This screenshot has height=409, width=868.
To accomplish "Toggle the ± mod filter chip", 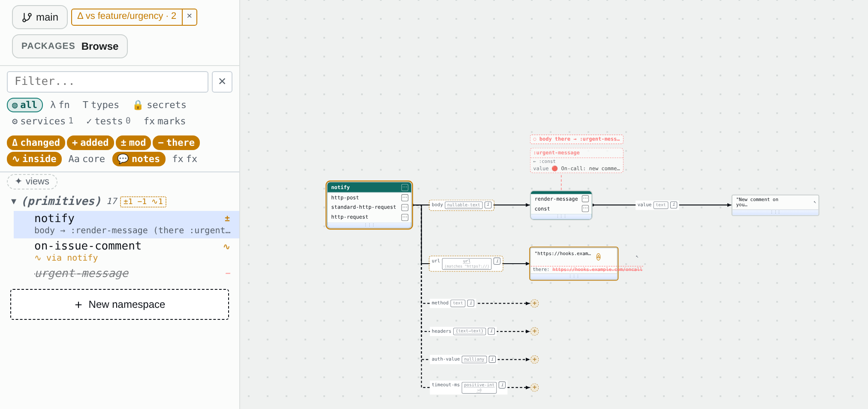I will point(133,143).
